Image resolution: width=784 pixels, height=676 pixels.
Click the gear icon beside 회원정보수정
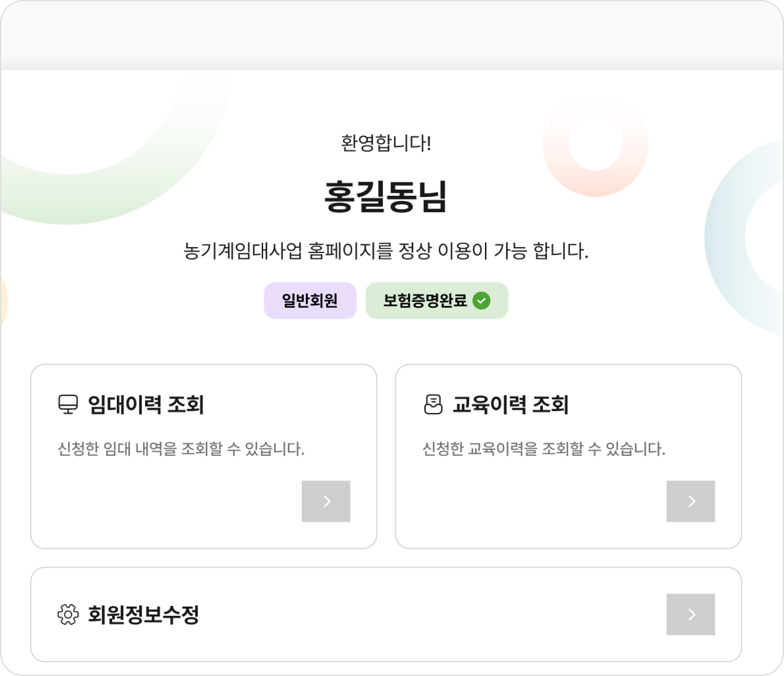pos(68,614)
